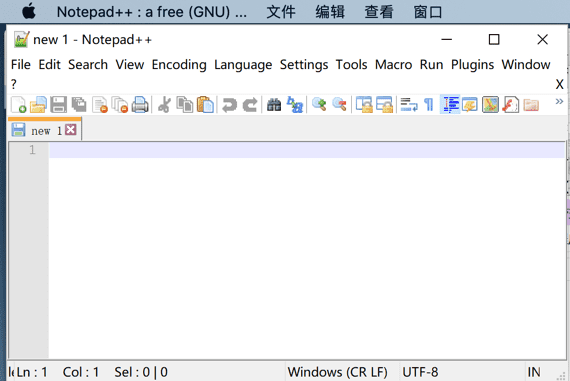
Task: Open the question mark help menu
Action: click(14, 84)
